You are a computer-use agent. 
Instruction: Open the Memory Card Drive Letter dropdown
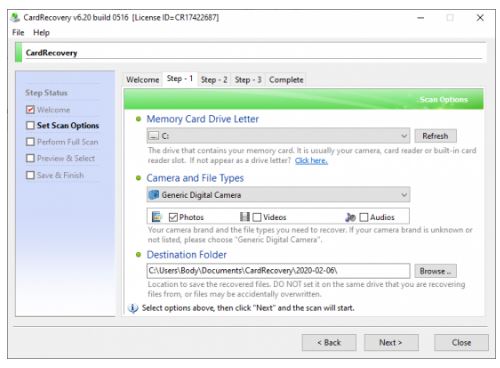tap(278, 136)
